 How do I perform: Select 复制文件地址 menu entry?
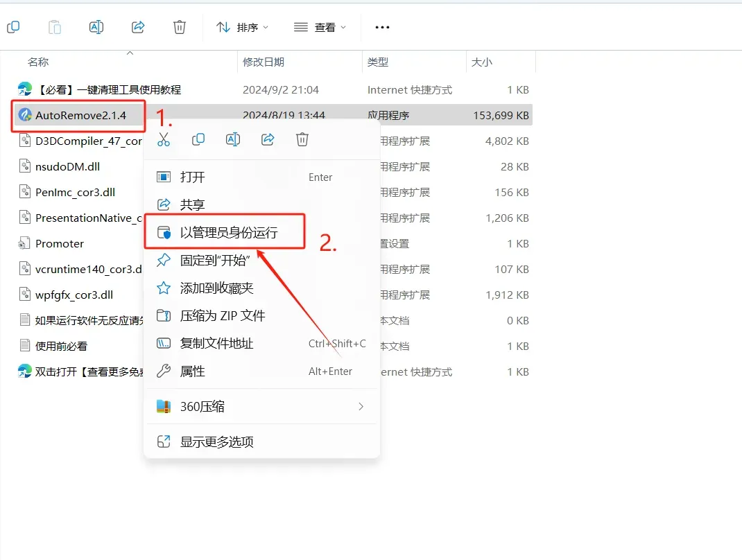(261, 343)
